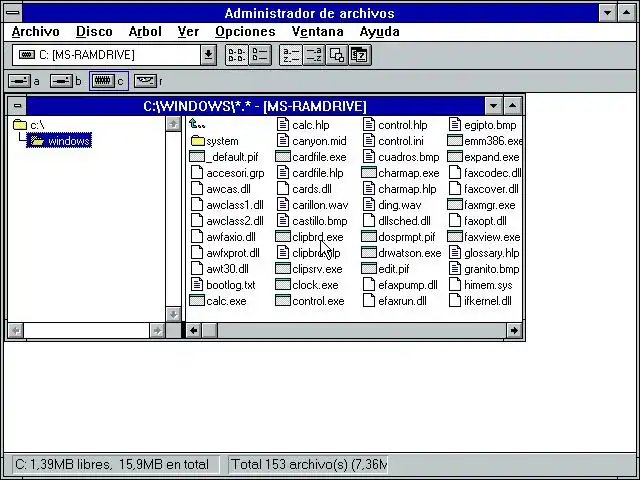Select network drive r icon
This screenshot has height=480, width=640.
[145, 81]
